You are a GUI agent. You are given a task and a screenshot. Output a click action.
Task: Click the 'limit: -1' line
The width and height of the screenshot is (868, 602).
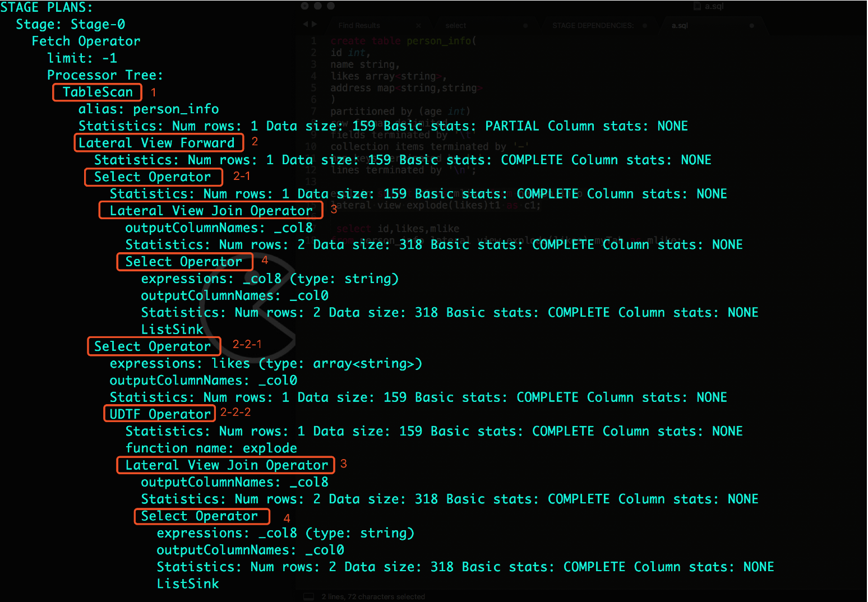tap(82, 58)
